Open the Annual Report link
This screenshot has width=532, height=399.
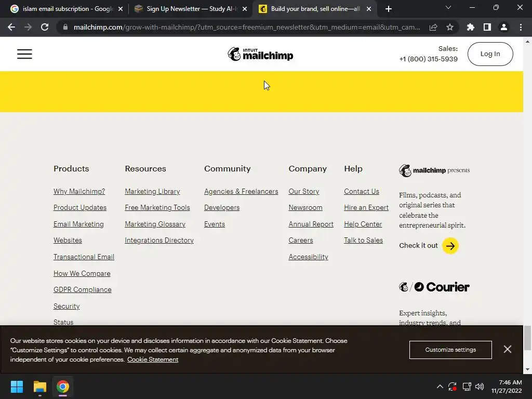(311, 224)
